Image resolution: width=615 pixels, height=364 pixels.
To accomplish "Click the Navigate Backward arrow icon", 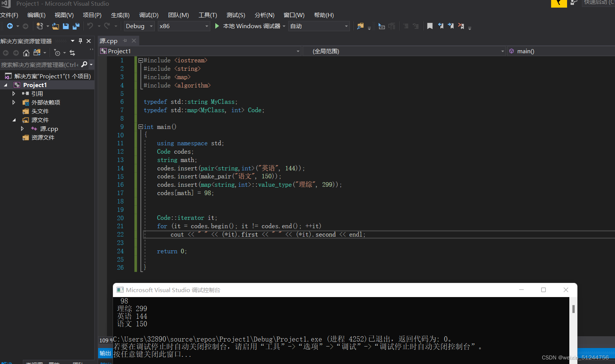I will point(9,26).
